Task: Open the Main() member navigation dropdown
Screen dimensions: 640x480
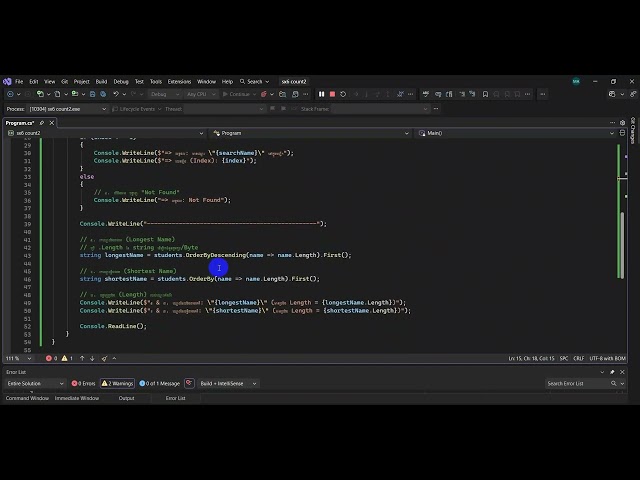Action: coord(516,133)
